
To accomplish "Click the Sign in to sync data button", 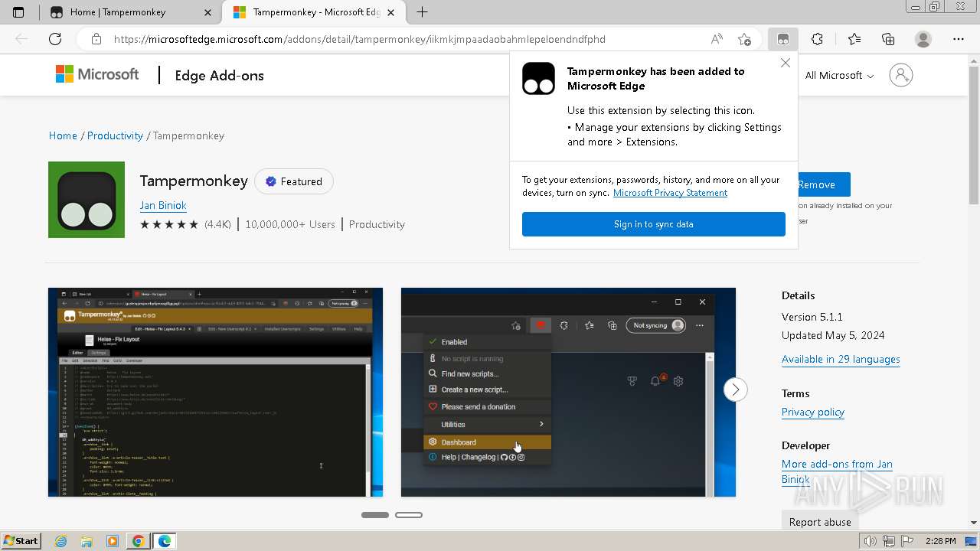I will [x=653, y=224].
